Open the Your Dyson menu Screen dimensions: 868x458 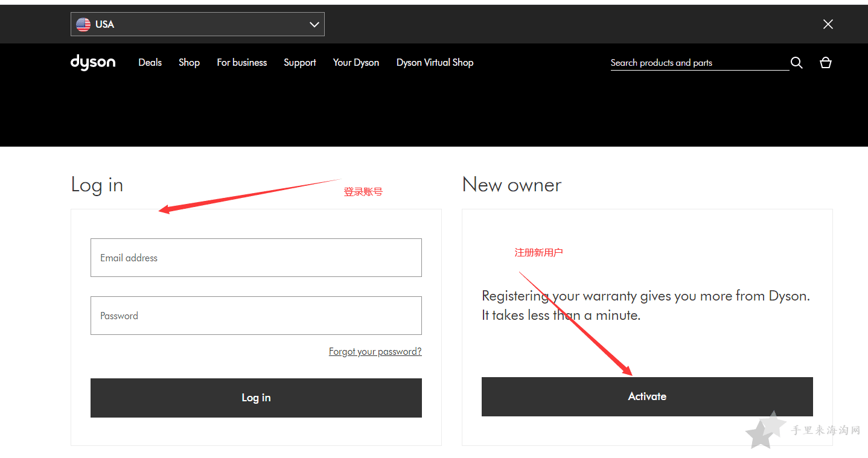(x=356, y=62)
